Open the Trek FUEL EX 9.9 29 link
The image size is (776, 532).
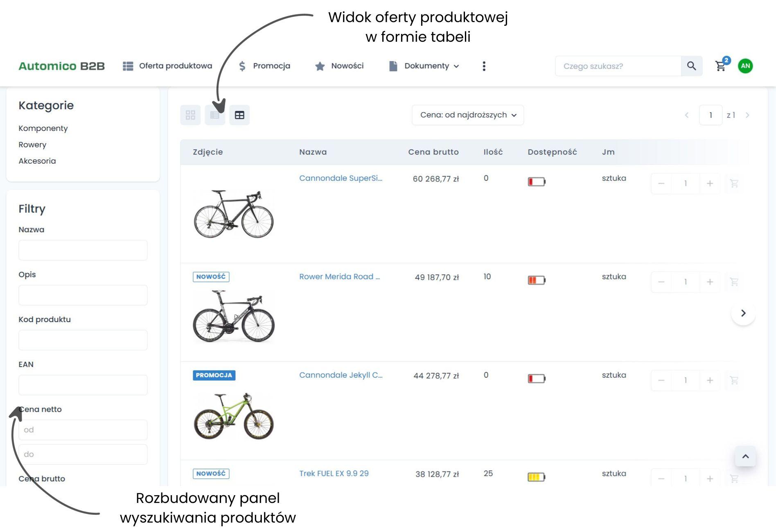tap(334, 473)
